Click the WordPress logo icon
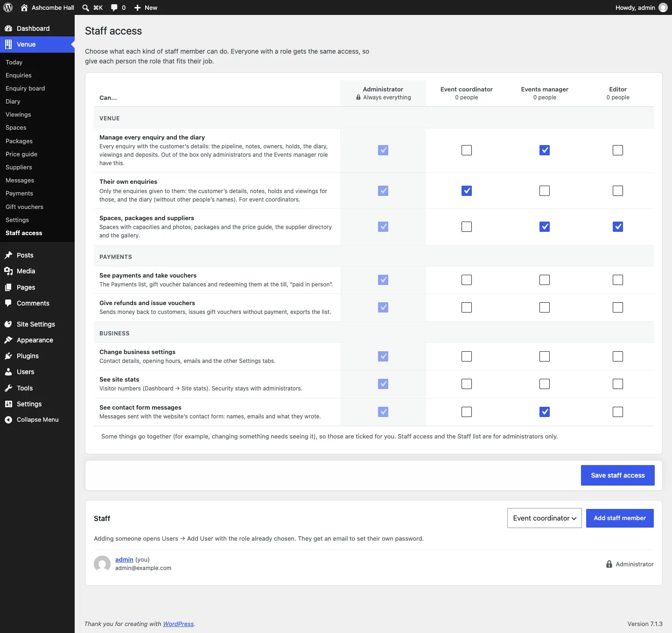 (x=8, y=7)
